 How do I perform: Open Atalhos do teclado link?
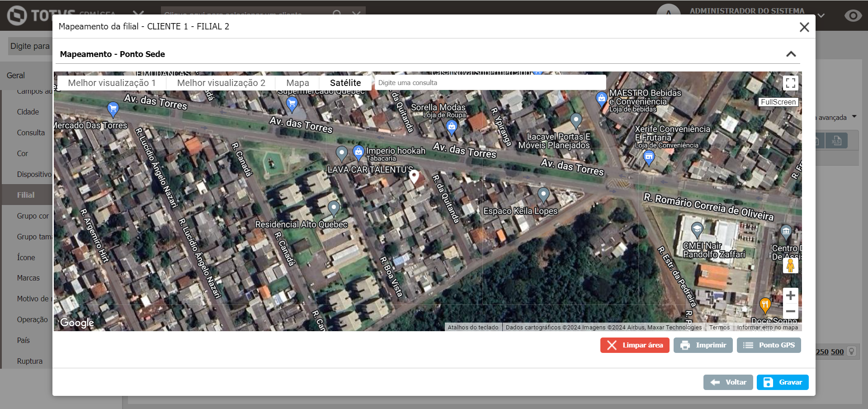(x=473, y=328)
